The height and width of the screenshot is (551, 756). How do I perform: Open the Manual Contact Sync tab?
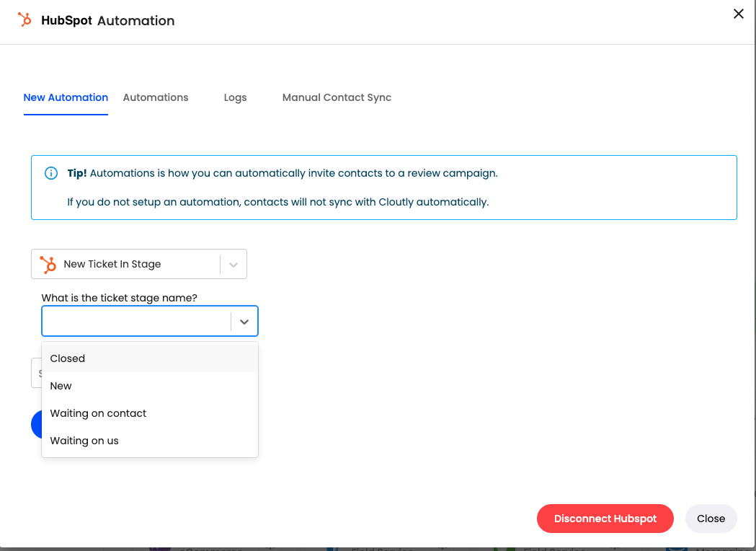click(337, 97)
